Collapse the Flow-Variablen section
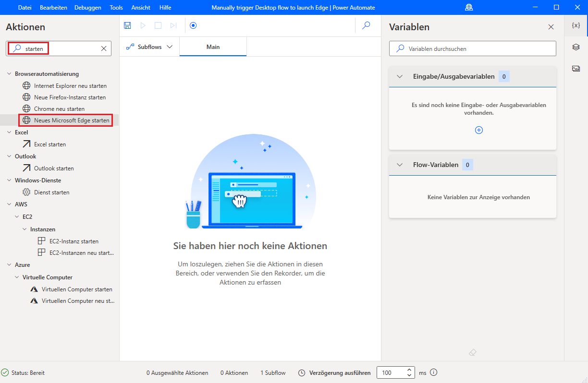This screenshot has height=383, width=588. coord(400,165)
